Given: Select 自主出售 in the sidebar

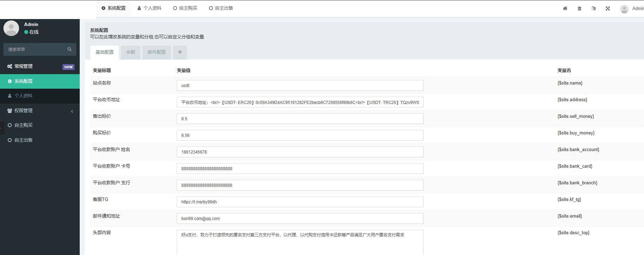Looking at the screenshot, I should (x=24, y=140).
